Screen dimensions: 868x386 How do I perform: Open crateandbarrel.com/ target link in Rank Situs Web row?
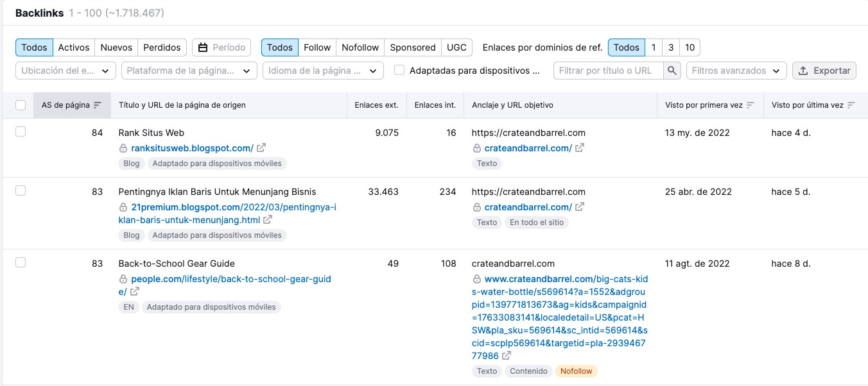click(x=528, y=148)
